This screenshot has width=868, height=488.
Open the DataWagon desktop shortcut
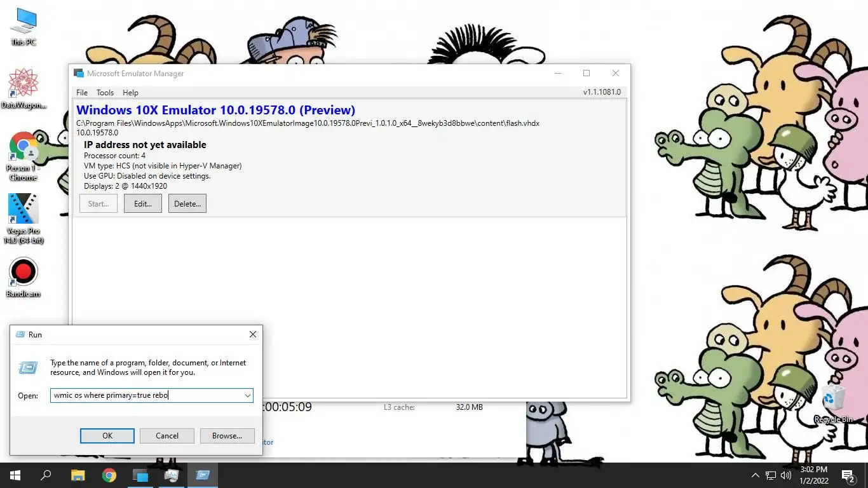point(24,89)
